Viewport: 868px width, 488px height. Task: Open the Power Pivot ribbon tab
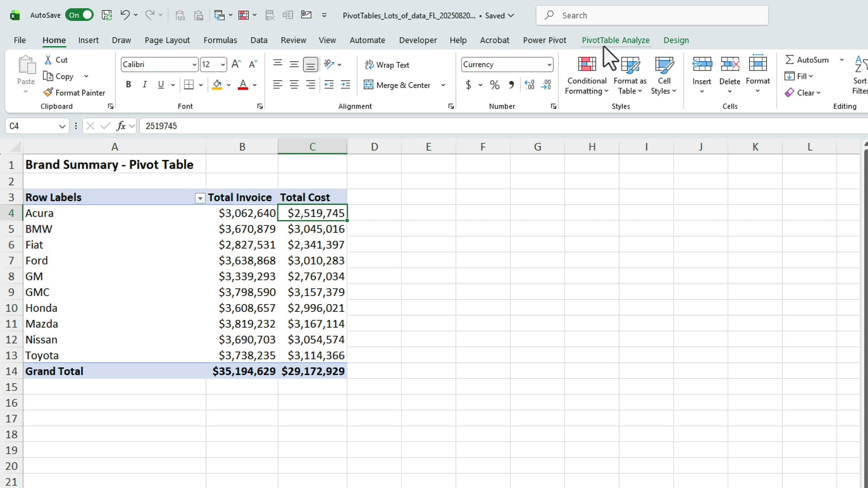[544, 40]
